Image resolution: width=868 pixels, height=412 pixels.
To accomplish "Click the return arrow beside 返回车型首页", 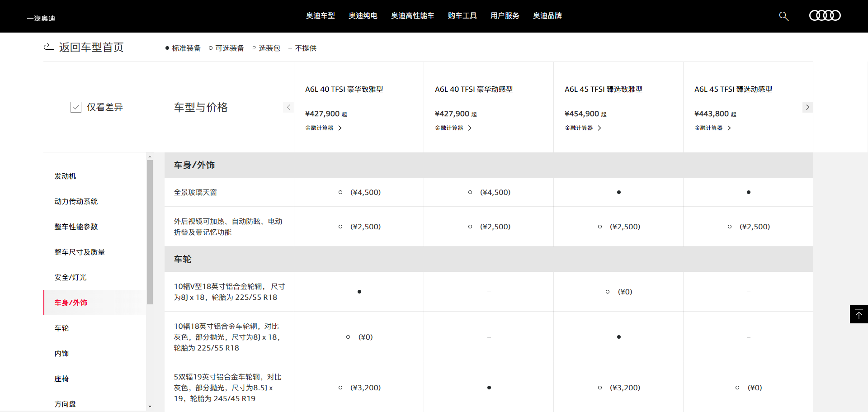I will pos(48,47).
